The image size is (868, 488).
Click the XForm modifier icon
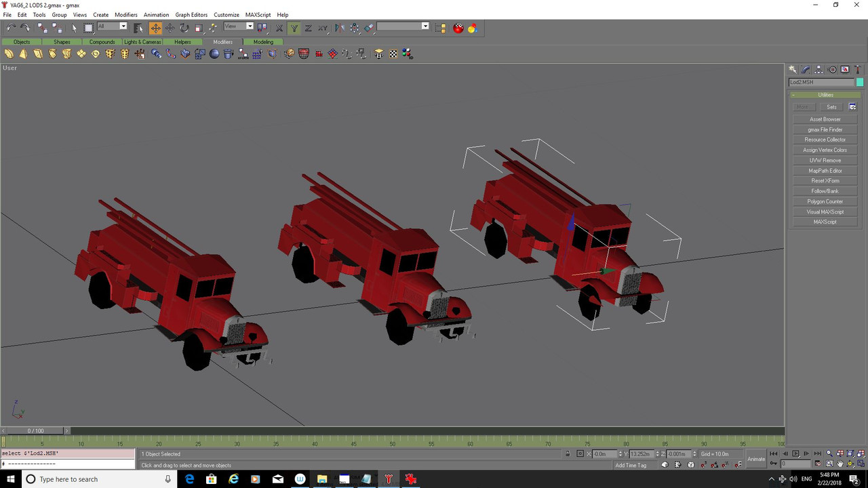[x=243, y=54]
